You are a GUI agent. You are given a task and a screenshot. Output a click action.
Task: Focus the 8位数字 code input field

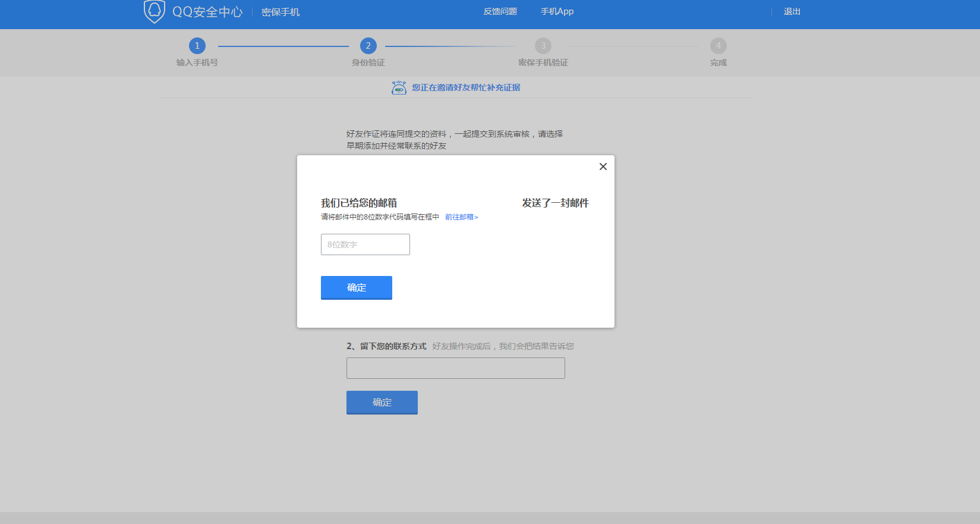click(365, 244)
